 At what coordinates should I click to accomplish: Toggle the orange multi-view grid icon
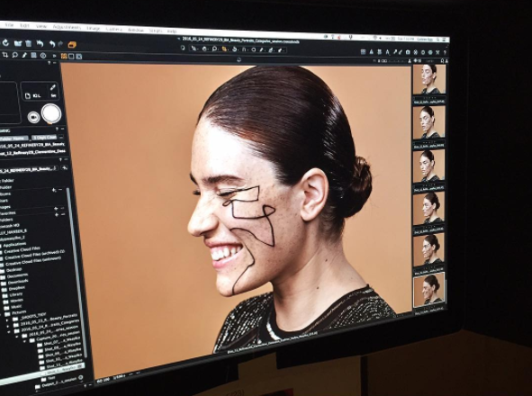tap(64, 56)
